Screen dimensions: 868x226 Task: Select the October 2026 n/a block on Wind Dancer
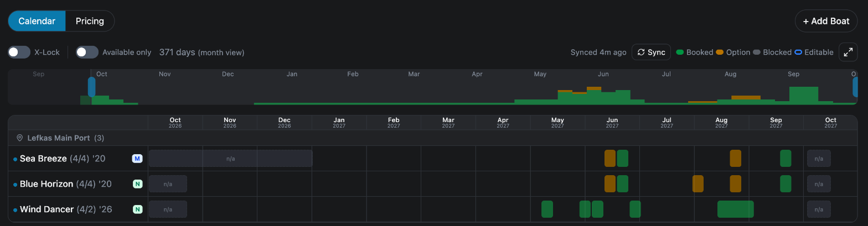168,209
